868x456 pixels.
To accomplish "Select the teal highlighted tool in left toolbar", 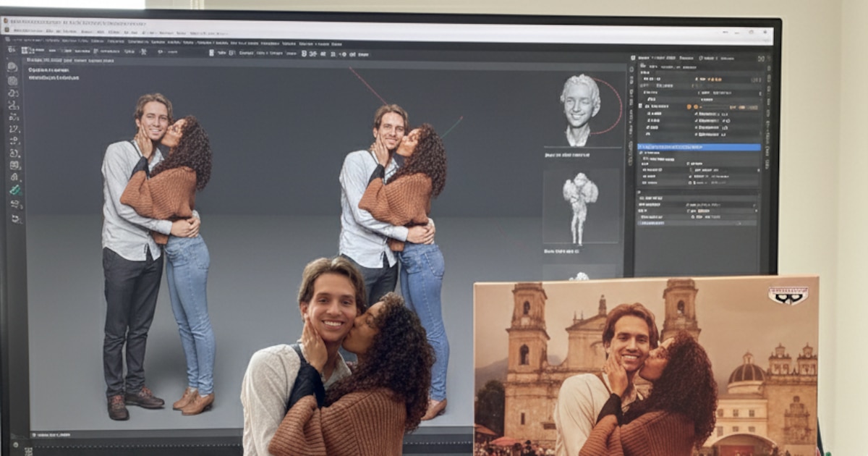I will click(x=14, y=190).
